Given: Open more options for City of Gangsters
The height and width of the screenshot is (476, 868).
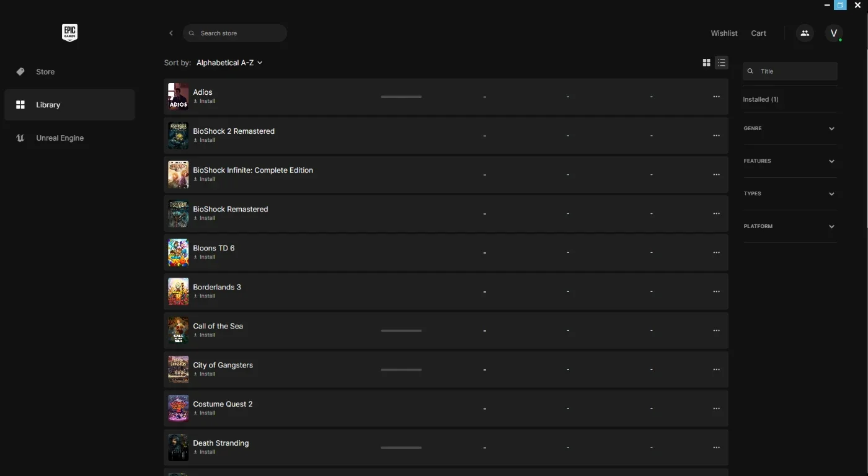Looking at the screenshot, I should pyautogui.click(x=716, y=369).
